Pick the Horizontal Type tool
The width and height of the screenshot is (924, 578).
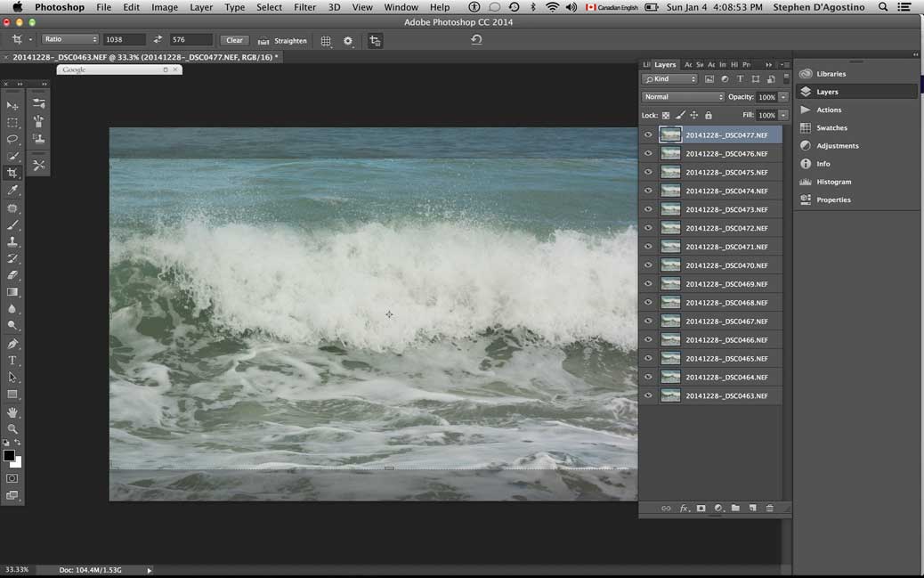pyautogui.click(x=12, y=361)
